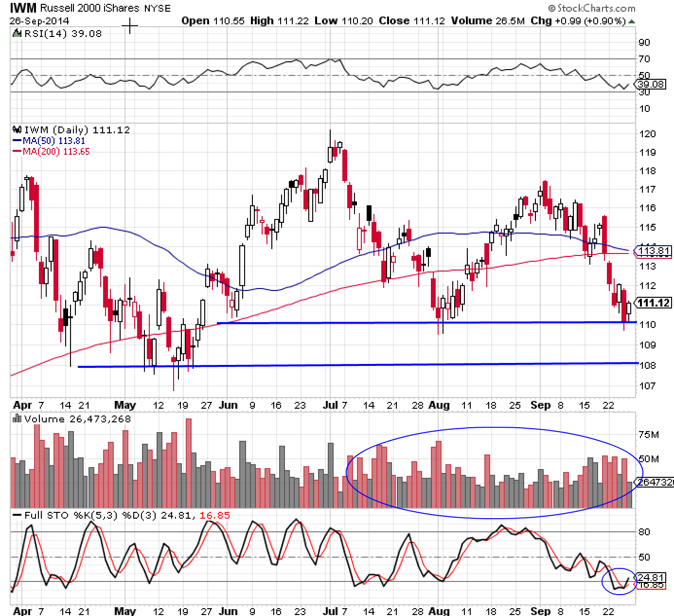Screen dimensions: 674x616
Task: Click the 'Russell 2000 iShares' name
Action: click(90, 8)
